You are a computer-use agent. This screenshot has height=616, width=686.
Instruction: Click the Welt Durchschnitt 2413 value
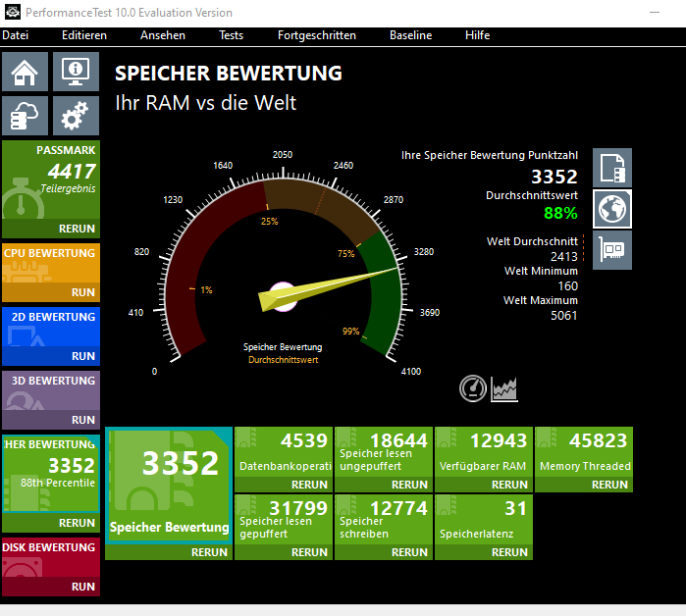point(564,257)
